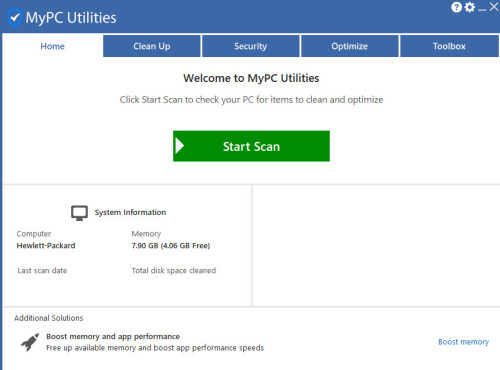Click the System Information heading

130,212
